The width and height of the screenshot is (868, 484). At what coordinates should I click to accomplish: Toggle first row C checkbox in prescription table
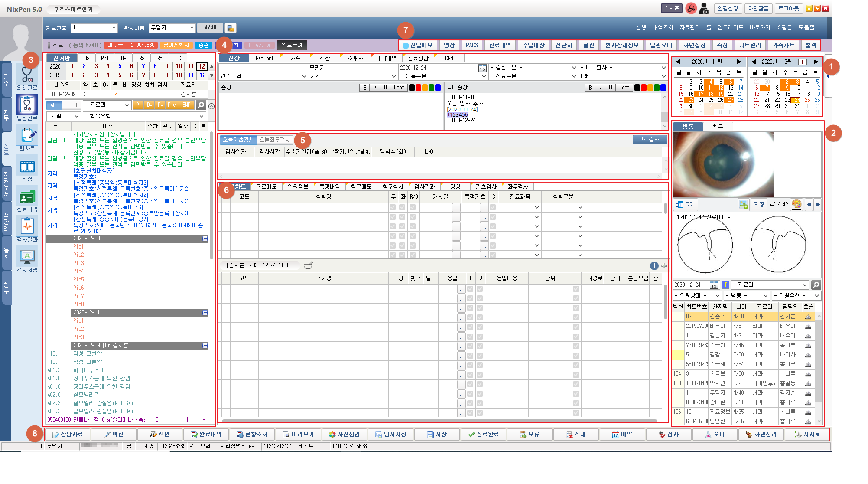click(470, 289)
